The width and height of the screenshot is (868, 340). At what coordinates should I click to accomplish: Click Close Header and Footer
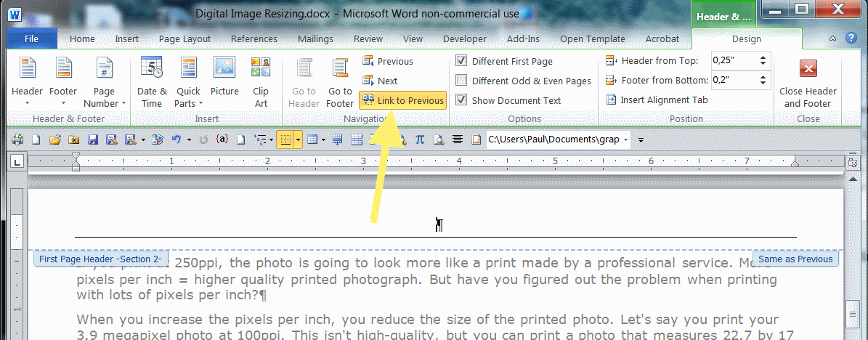[808, 81]
